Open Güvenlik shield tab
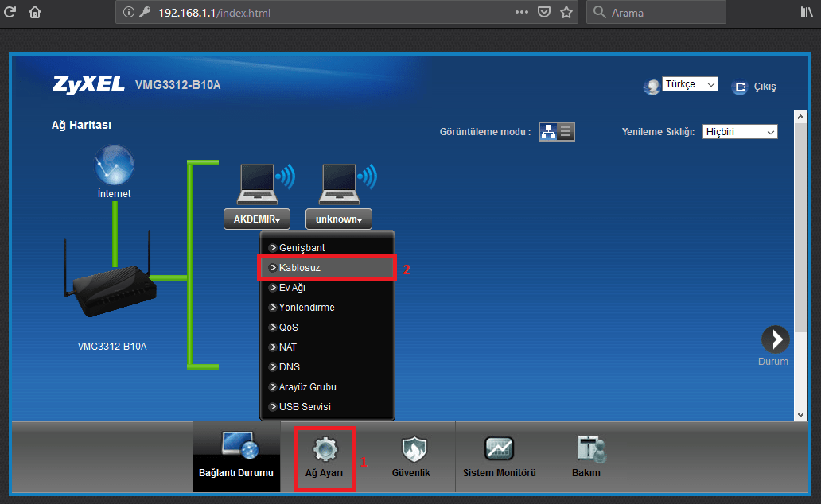Screen dimensions: 821x504 (x=411, y=457)
